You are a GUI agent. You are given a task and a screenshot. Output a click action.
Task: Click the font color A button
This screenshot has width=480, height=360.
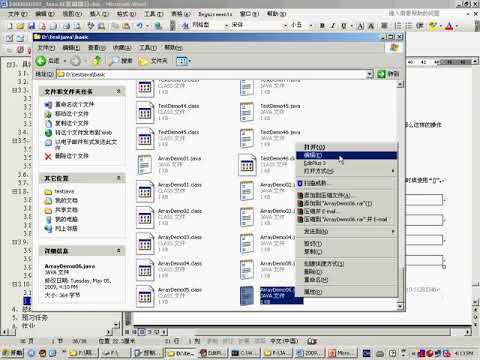click(x=449, y=26)
